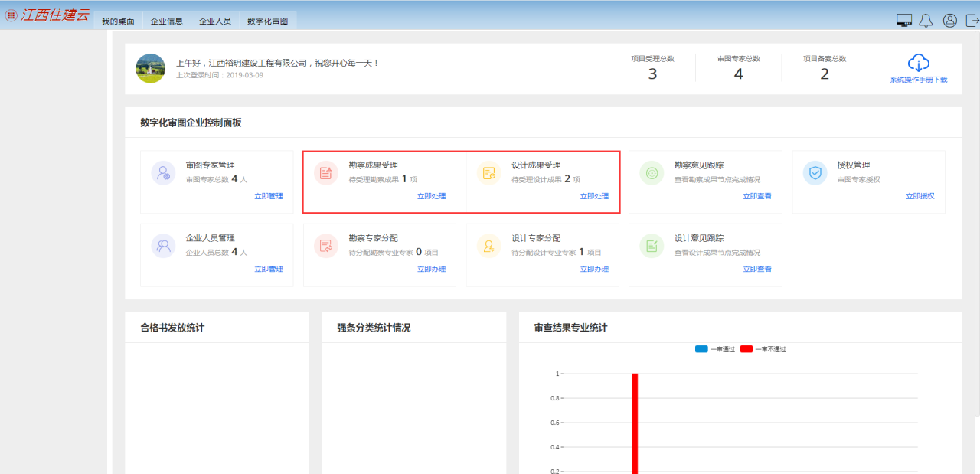Click the red bar in 审查结果专业统计 chart

[635, 423]
